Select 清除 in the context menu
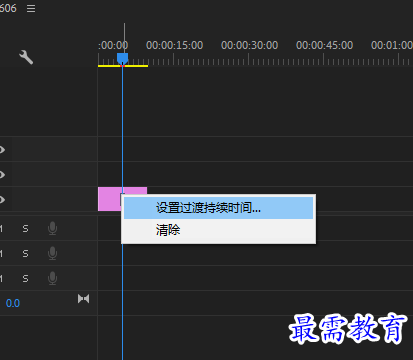Viewport: 413px width, 360px height. coord(218,230)
